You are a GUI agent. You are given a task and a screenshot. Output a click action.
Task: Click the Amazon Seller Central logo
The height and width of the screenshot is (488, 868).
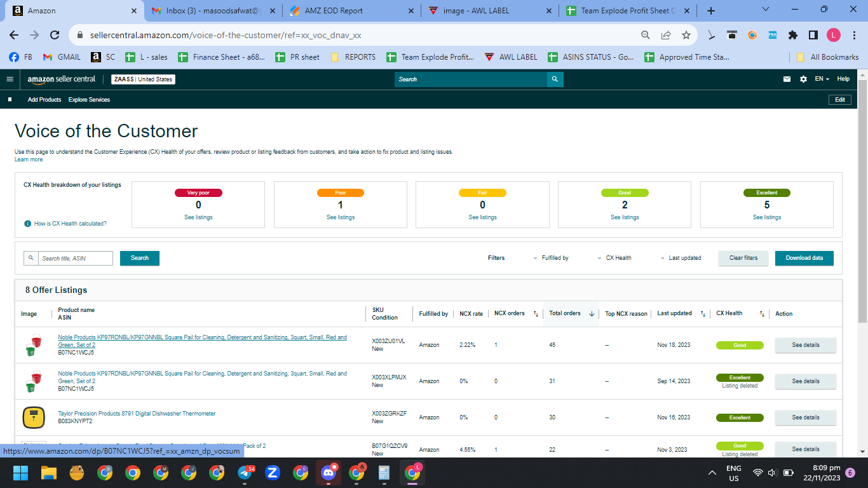62,79
